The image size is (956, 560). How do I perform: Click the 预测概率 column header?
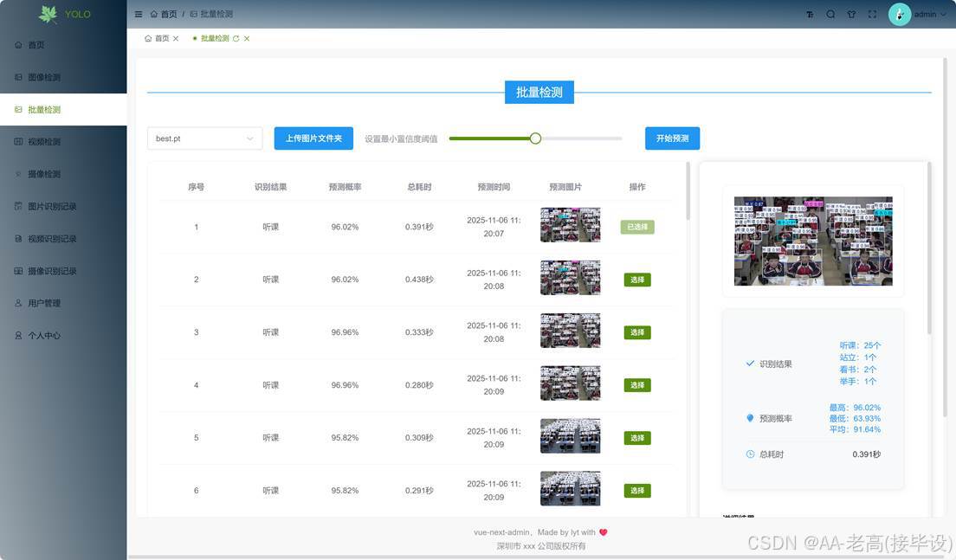(346, 187)
